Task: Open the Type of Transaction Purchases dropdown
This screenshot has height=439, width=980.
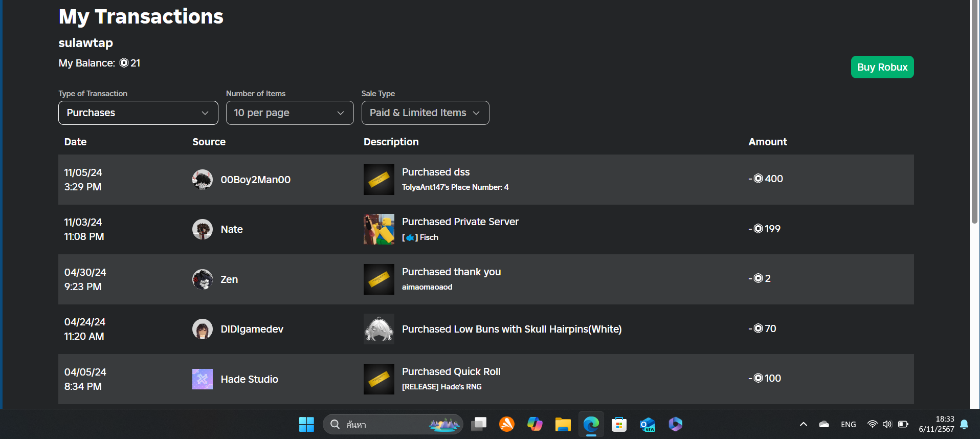Action: (x=138, y=113)
